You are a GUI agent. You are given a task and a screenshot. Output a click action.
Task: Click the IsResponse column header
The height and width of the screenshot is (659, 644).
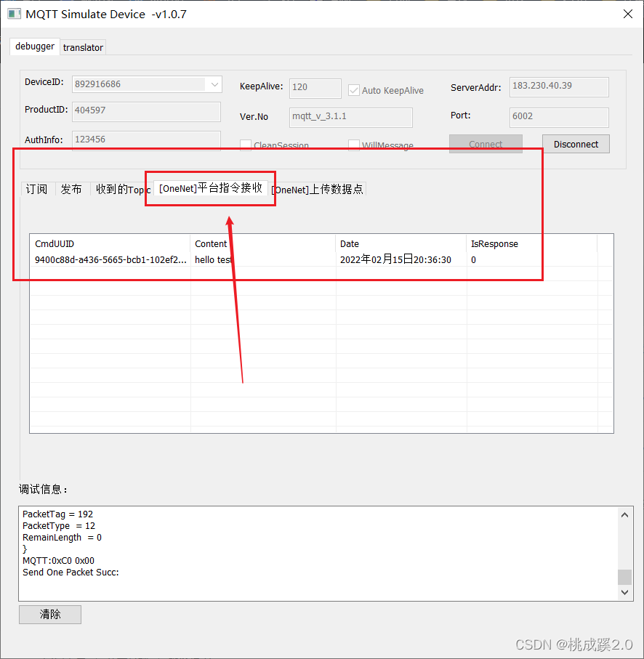tap(532, 243)
